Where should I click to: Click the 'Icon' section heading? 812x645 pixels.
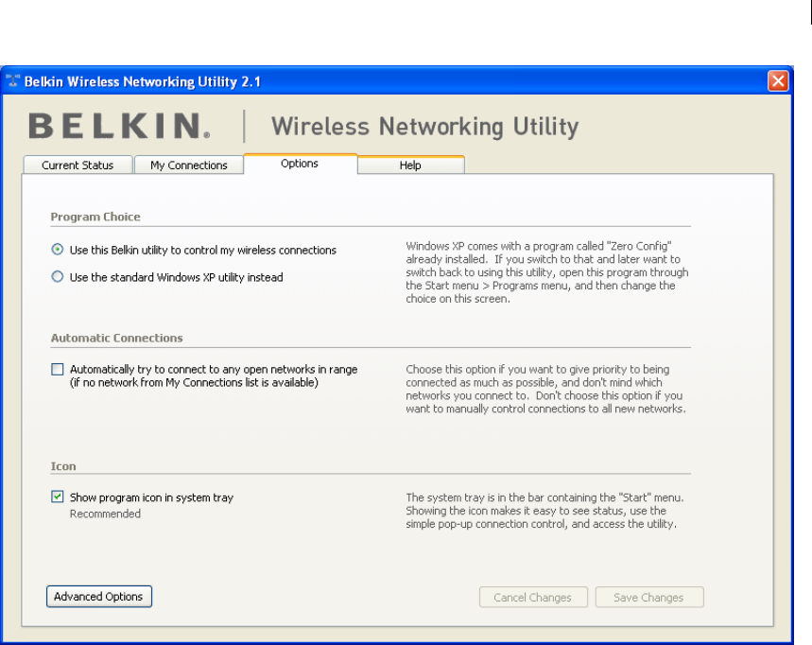(x=63, y=466)
